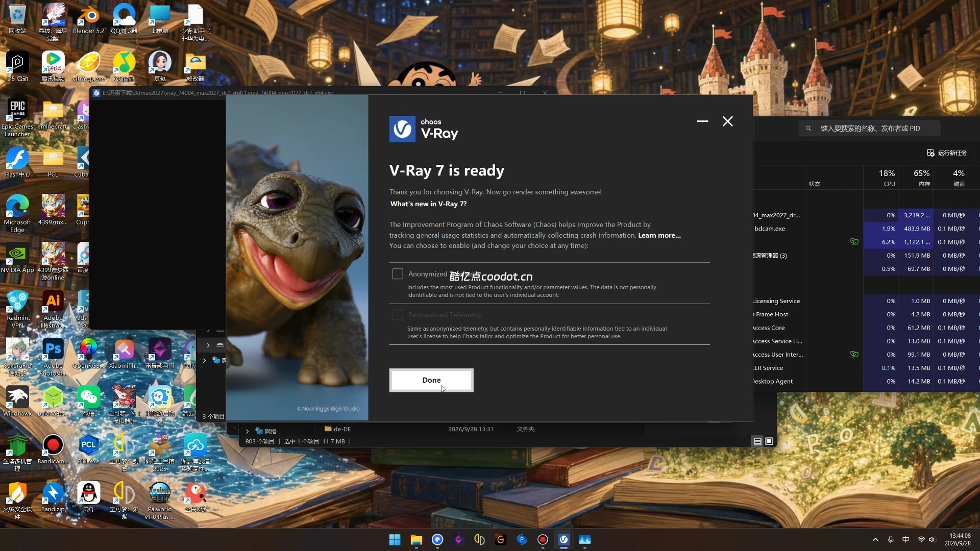This screenshot has width=980, height=551.
Task: Open the clock showing 13:44:08
Action: (958, 539)
